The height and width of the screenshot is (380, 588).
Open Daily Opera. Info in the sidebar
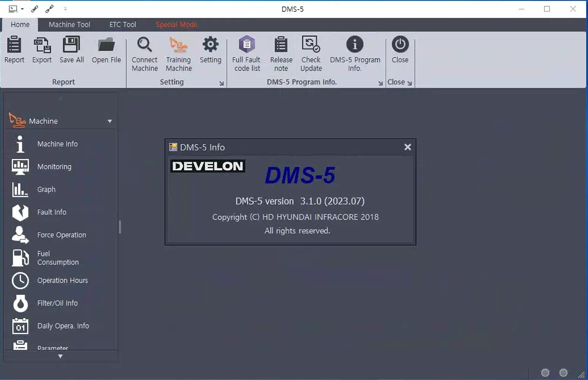coord(63,326)
